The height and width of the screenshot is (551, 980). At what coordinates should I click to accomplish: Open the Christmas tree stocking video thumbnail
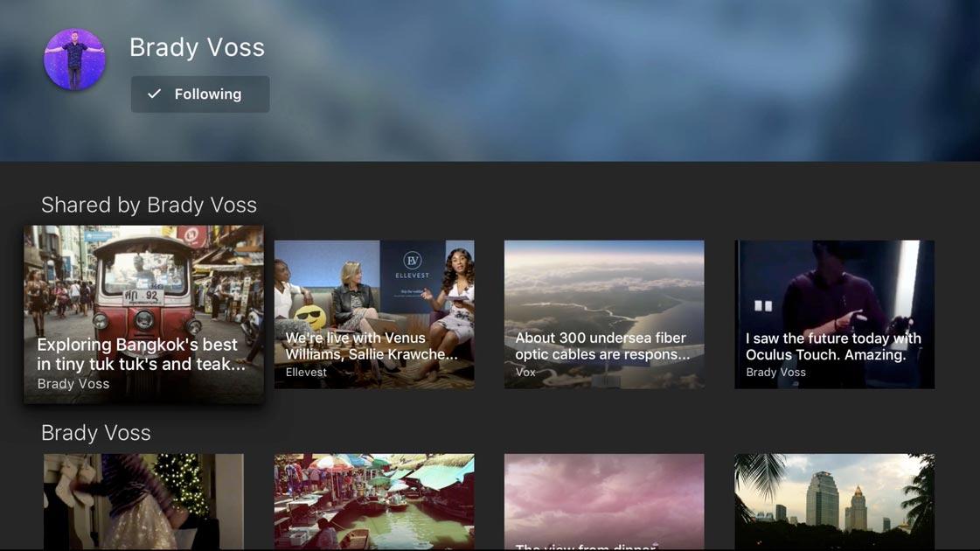point(143,502)
